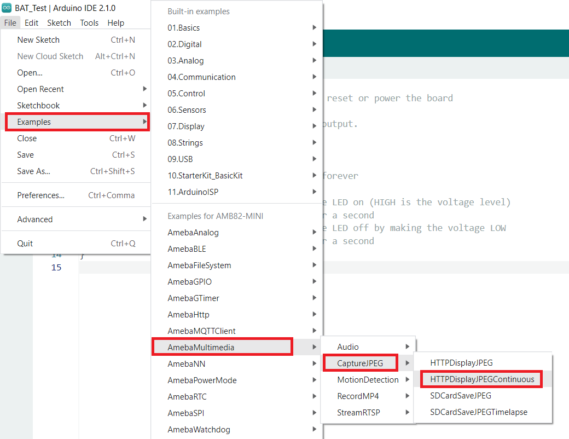Open AmebaFileSystem examples submenu
Screen dimensions: 569x439
[x=237, y=265]
